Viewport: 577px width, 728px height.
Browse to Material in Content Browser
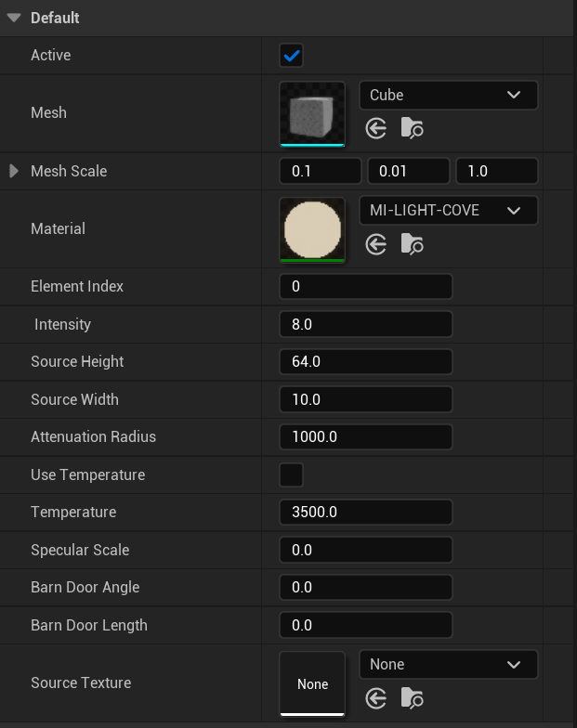413,243
